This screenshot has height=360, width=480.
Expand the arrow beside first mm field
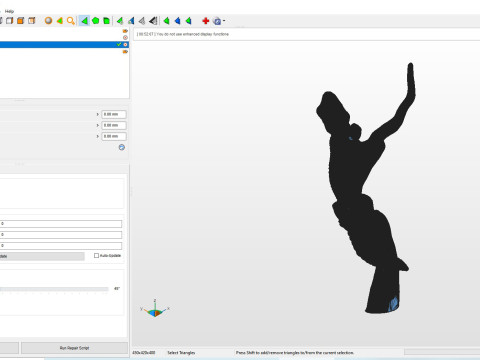click(97, 114)
